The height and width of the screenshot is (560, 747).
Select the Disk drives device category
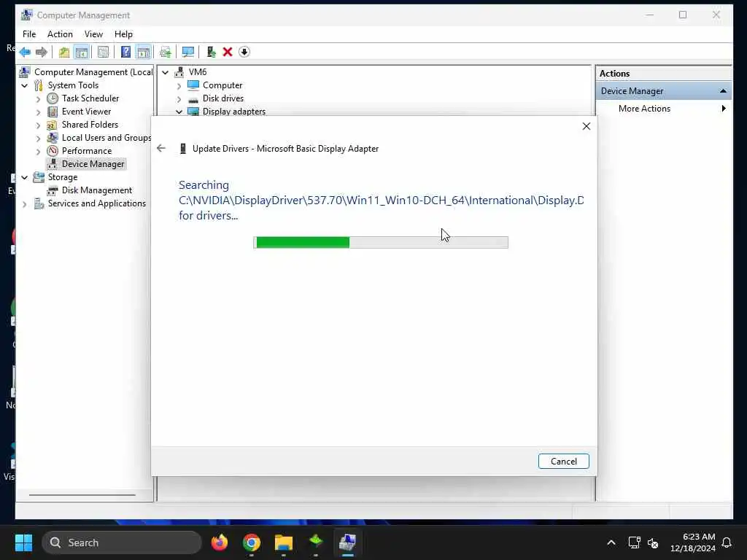click(223, 98)
